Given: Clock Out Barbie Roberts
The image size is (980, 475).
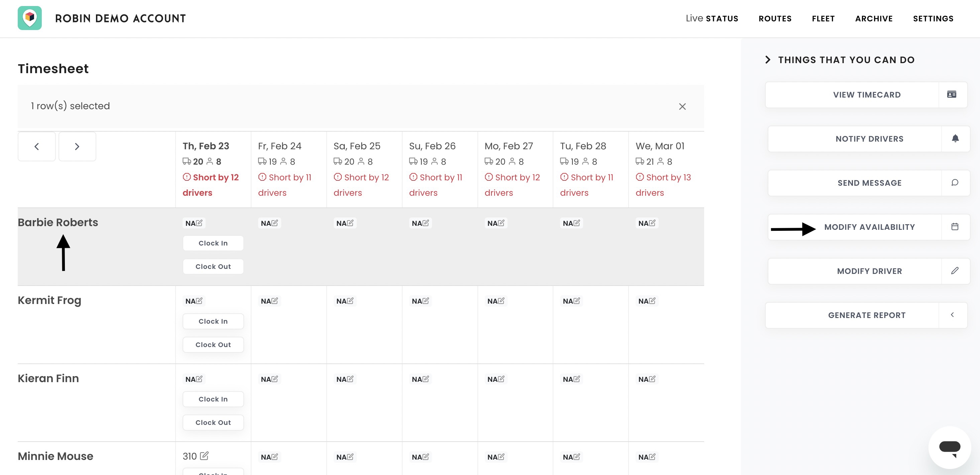Looking at the screenshot, I should [213, 266].
